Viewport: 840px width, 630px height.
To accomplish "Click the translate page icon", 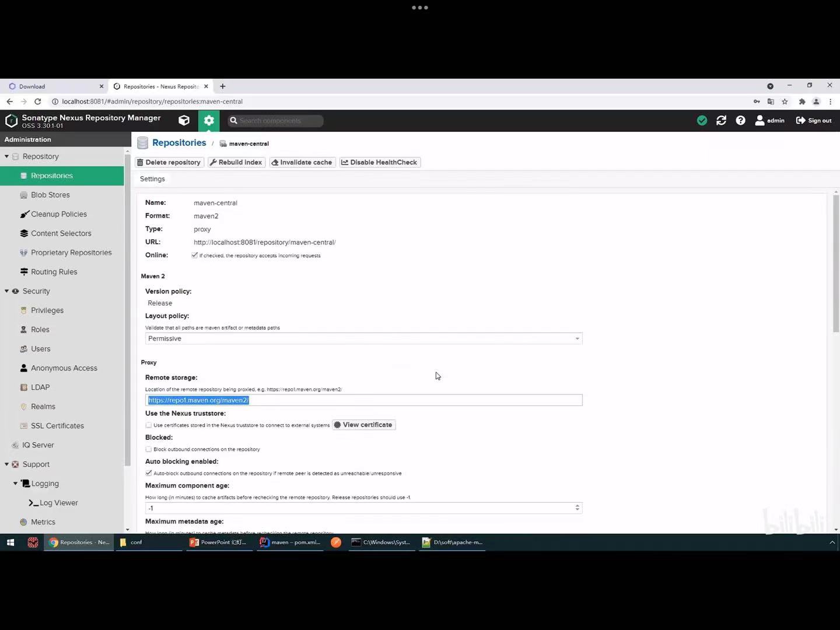I will pyautogui.click(x=771, y=101).
